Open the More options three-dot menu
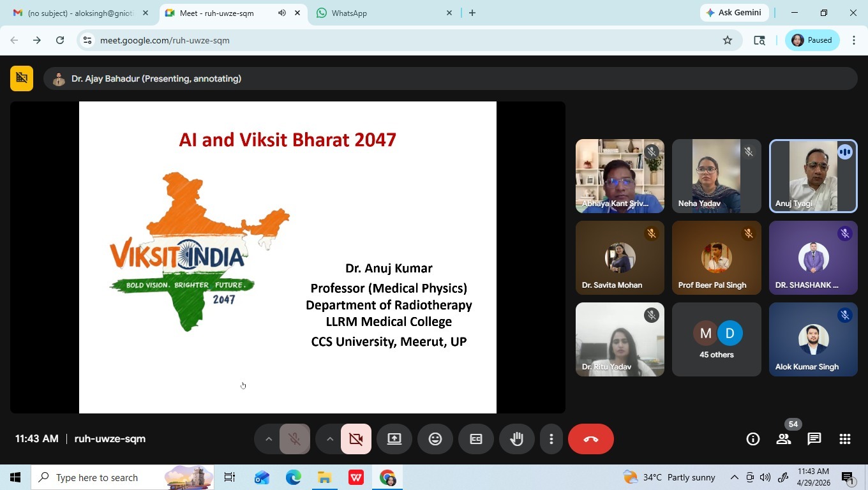Image resolution: width=868 pixels, height=490 pixels. (x=551, y=439)
